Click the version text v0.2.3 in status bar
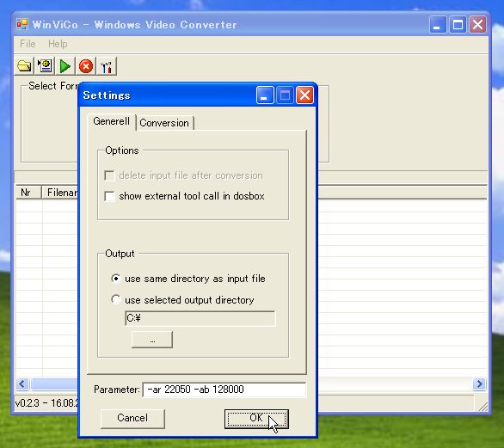This screenshot has width=504, height=448. point(46,403)
